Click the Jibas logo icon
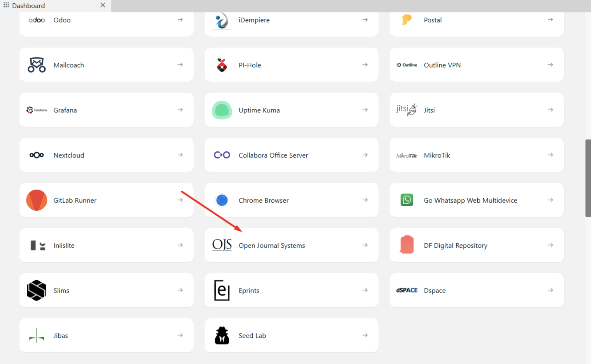 (37, 335)
